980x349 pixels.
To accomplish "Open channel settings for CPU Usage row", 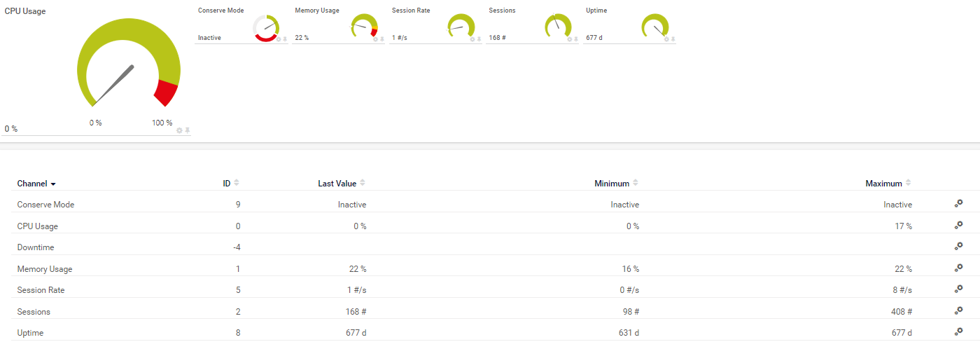I will pyautogui.click(x=958, y=225).
